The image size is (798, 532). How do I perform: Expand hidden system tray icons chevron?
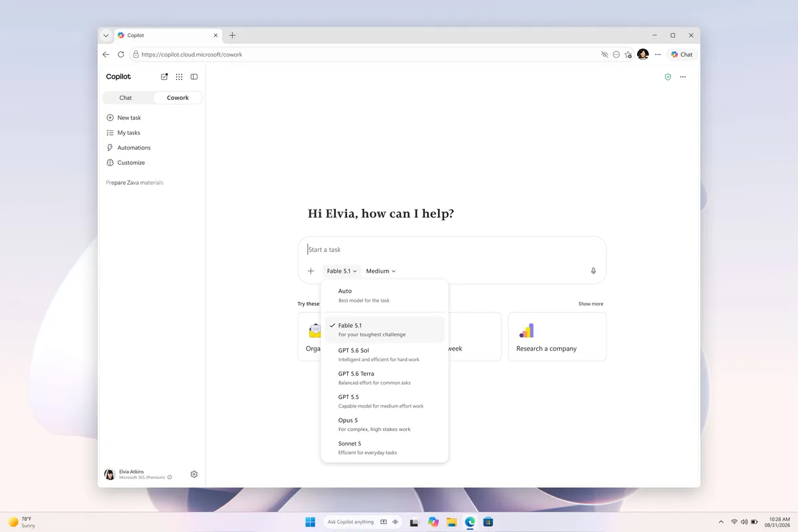[x=721, y=522]
